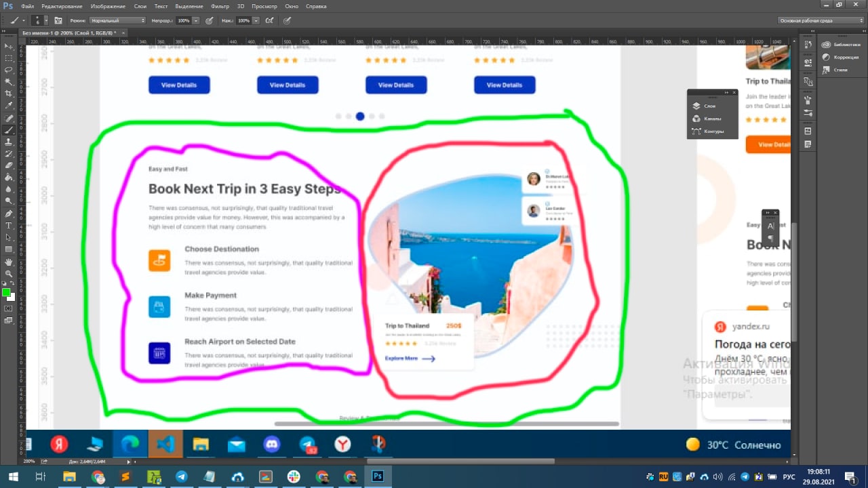Image resolution: width=868 pixels, height=488 pixels.
Task: Click the opacity percentage field
Action: [x=183, y=20]
